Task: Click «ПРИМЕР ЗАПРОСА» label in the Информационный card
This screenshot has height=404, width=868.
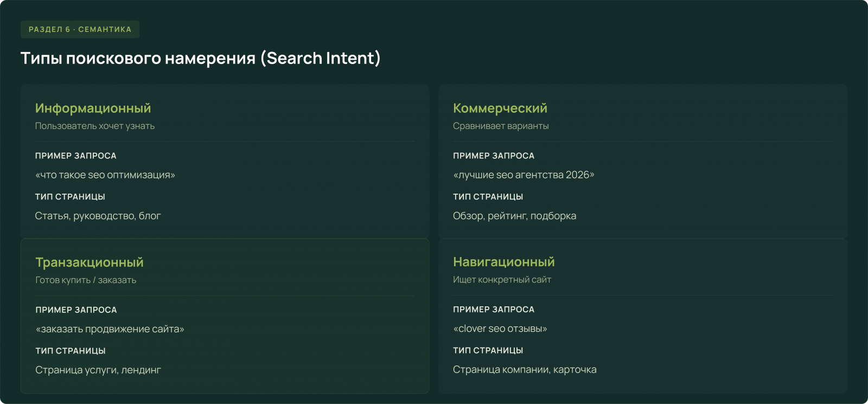Action: click(x=75, y=156)
